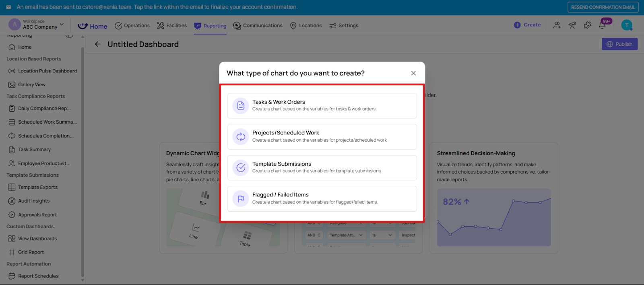Choose the Projects/Scheduled Work chart type
Screen dimensions: 644x285
(x=322, y=137)
